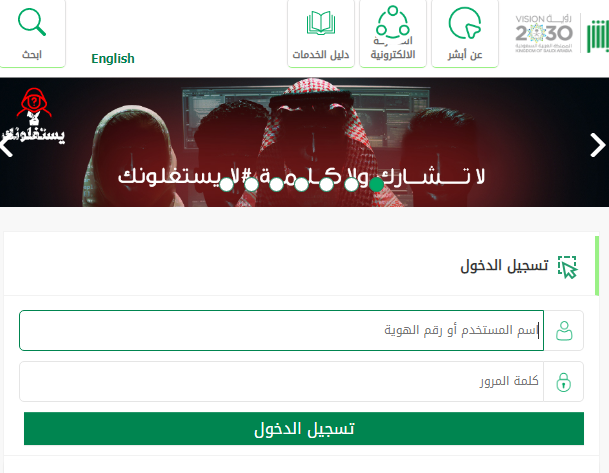Click the padlock icon beside password field
Viewport: 609px width, 473px height.
(x=564, y=382)
